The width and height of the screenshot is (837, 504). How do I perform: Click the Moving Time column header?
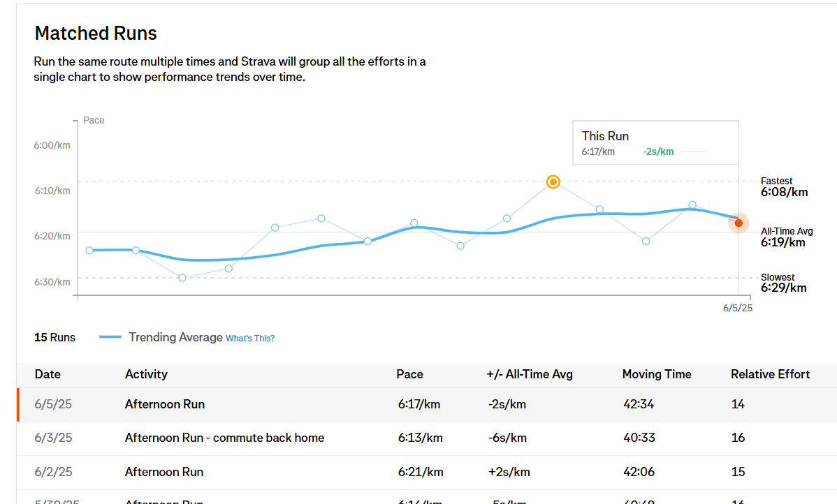[657, 374]
